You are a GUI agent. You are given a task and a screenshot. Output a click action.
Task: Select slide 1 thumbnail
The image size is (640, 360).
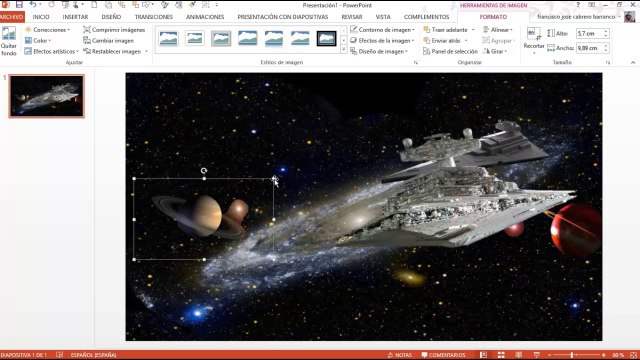tap(47, 96)
